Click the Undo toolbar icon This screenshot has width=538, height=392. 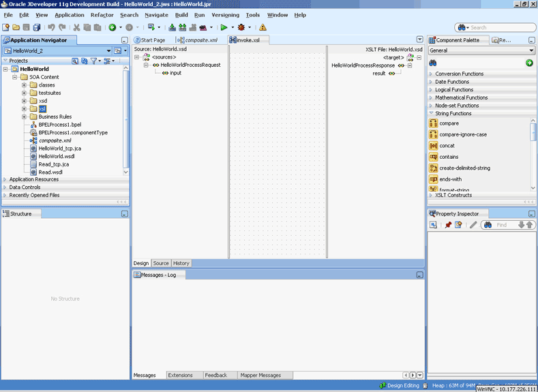click(x=51, y=27)
